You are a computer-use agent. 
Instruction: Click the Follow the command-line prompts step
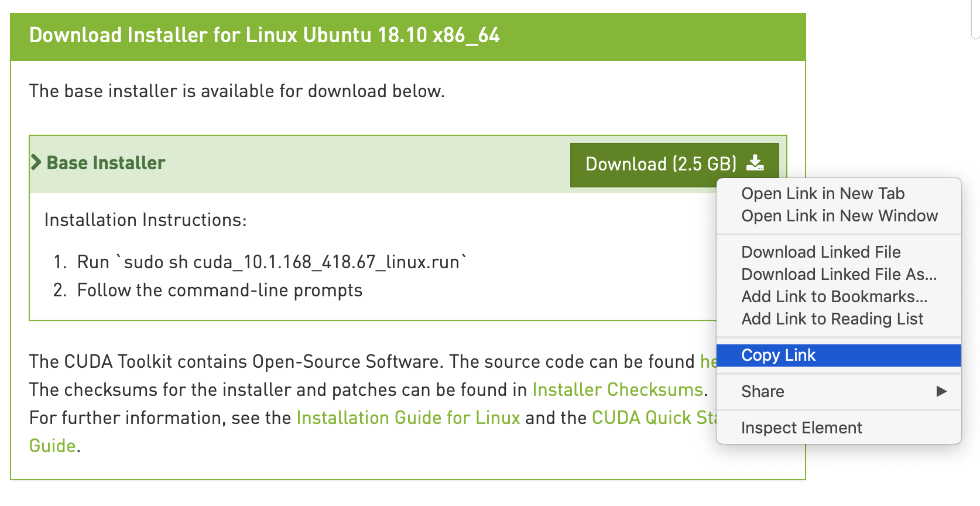pyautogui.click(x=220, y=290)
